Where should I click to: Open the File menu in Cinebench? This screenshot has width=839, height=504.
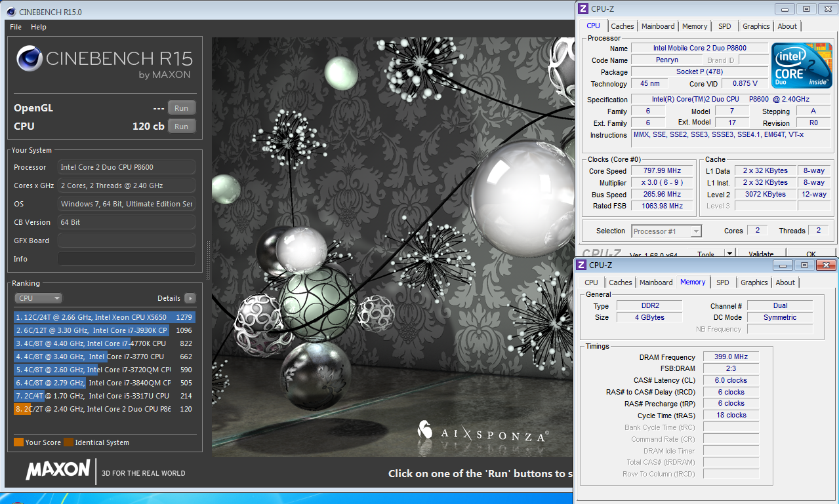click(x=16, y=27)
